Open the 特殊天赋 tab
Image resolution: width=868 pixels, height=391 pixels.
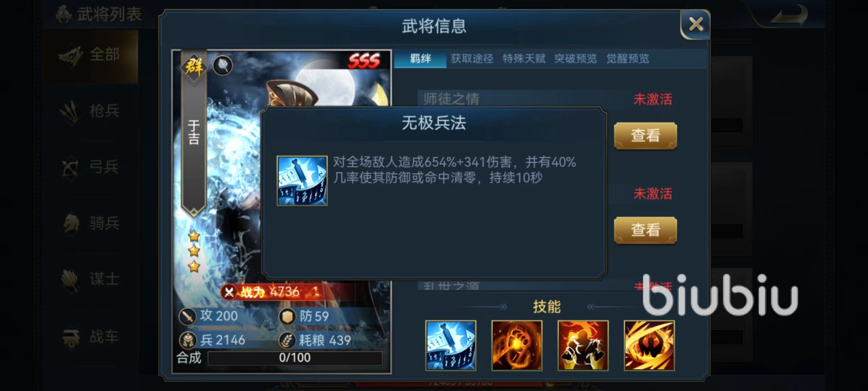point(524,58)
